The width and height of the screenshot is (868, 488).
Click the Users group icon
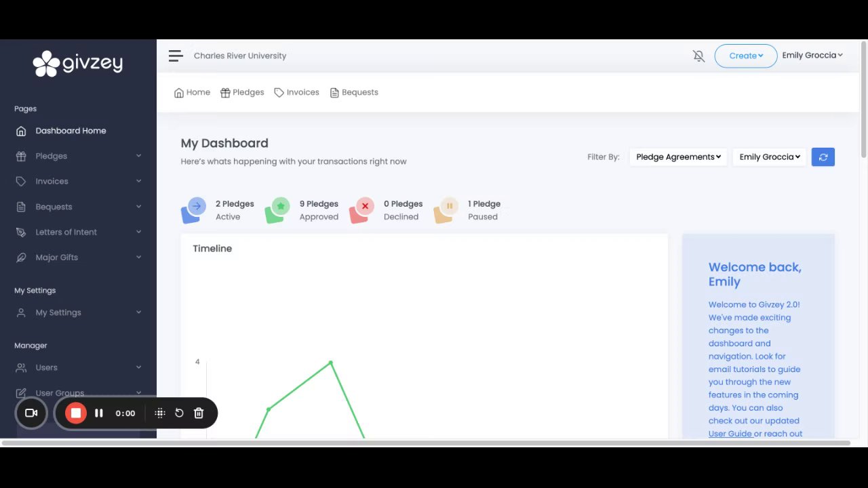[x=21, y=367]
